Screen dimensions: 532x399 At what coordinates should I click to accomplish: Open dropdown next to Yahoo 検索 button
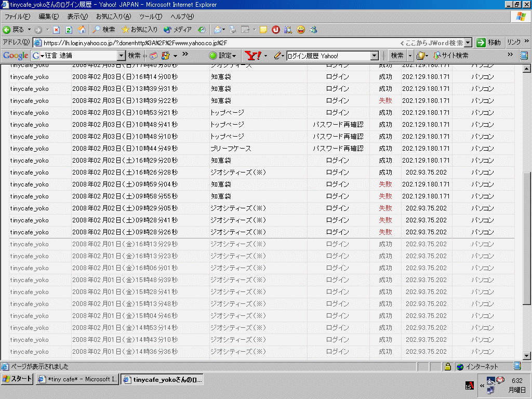410,56
